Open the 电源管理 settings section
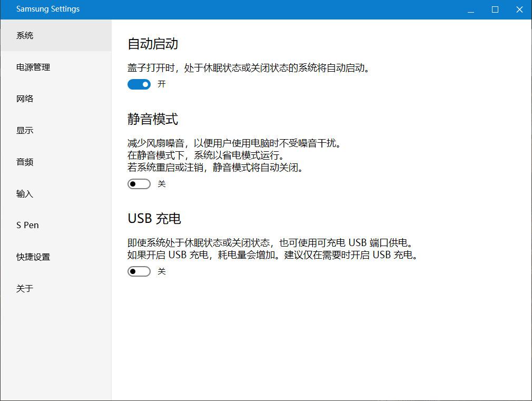 pos(33,67)
